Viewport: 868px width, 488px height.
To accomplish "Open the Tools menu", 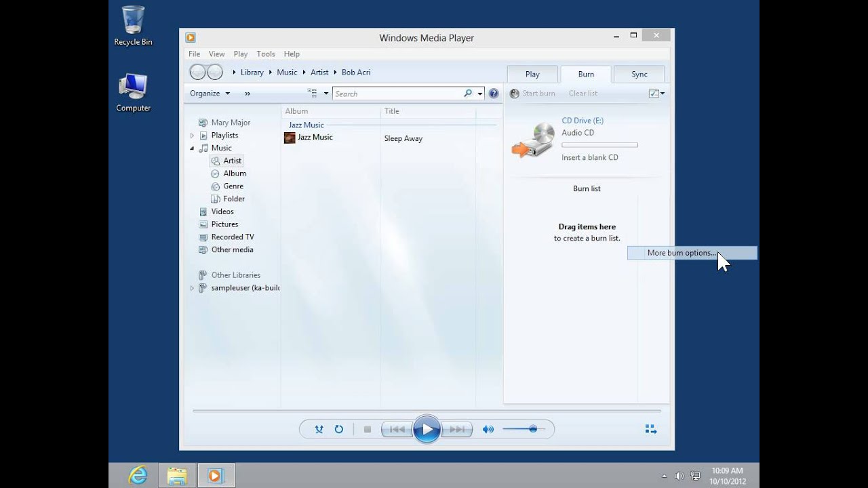I will 266,54.
